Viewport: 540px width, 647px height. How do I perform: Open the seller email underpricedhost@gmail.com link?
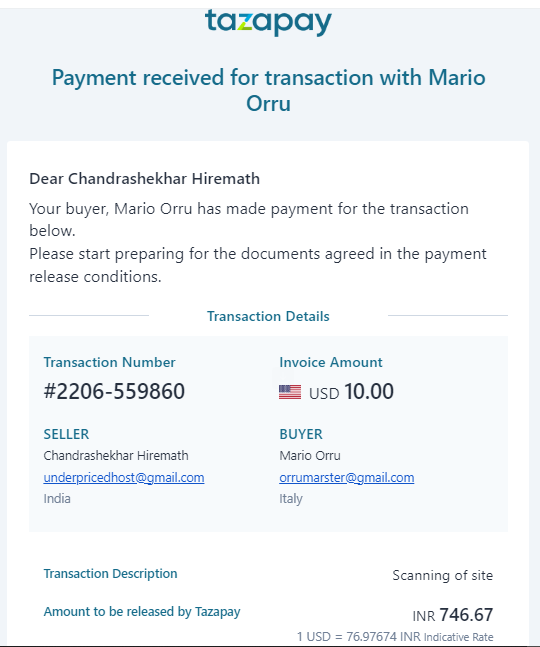(x=124, y=477)
